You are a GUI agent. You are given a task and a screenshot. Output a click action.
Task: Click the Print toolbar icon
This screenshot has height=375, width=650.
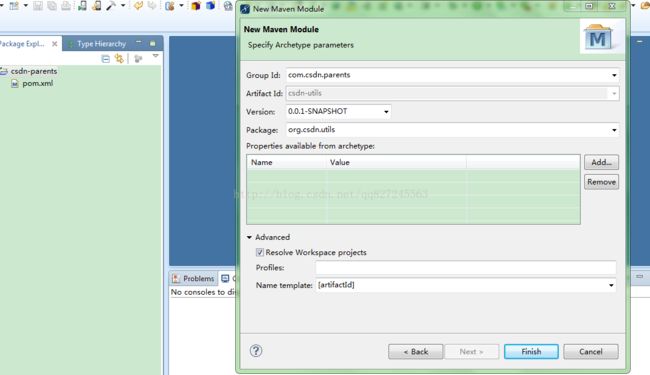point(66,6)
